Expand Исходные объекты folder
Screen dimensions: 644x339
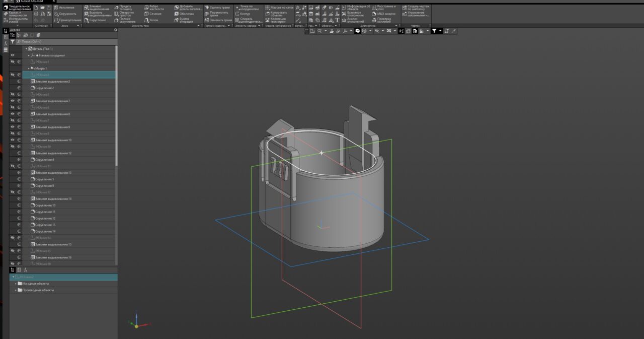[16, 284]
